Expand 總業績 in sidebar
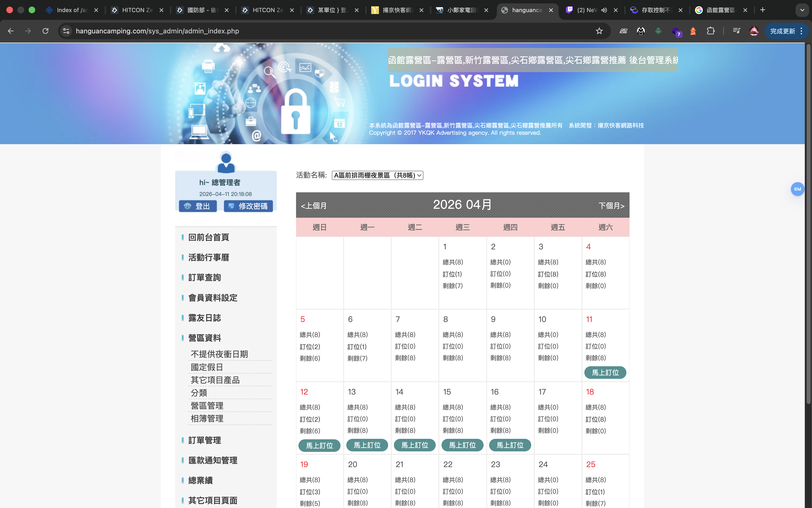The height and width of the screenshot is (508, 812). click(x=201, y=480)
